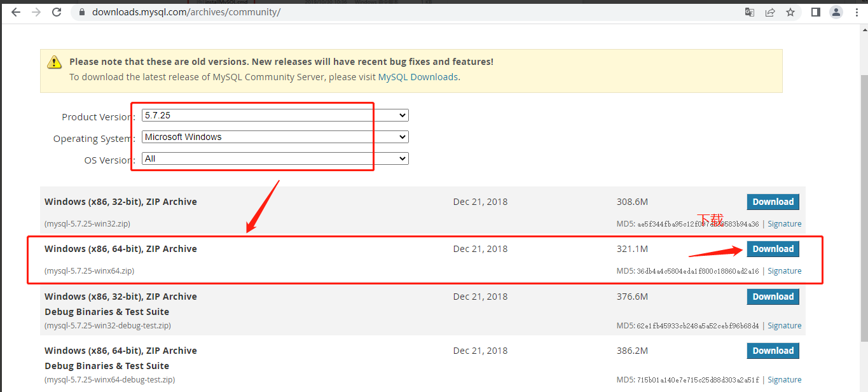
Task: Click the 321.1M file size
Action: 632,249
